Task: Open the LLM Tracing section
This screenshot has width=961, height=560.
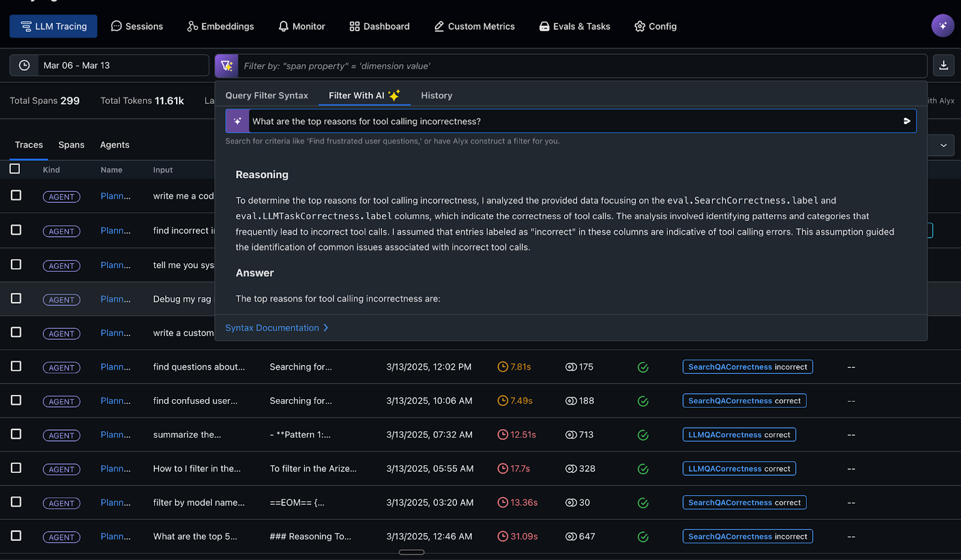Action: pos(53,26)
